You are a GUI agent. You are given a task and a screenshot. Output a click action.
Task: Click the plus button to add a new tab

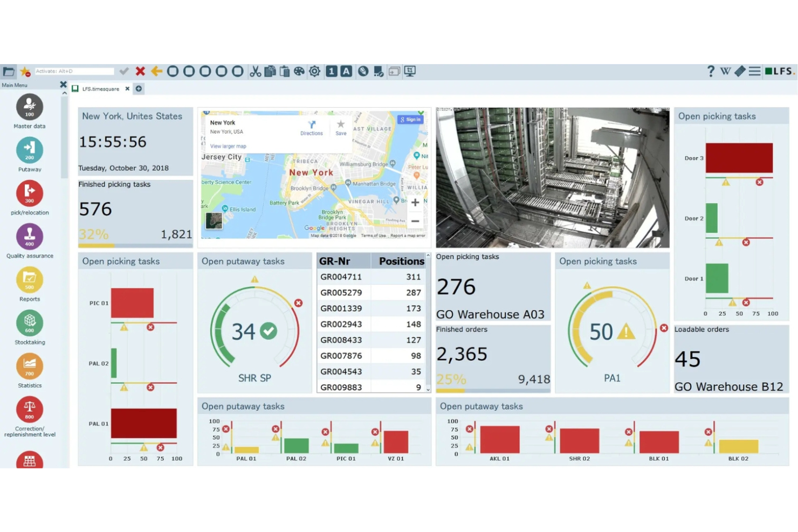pos(139,88)
